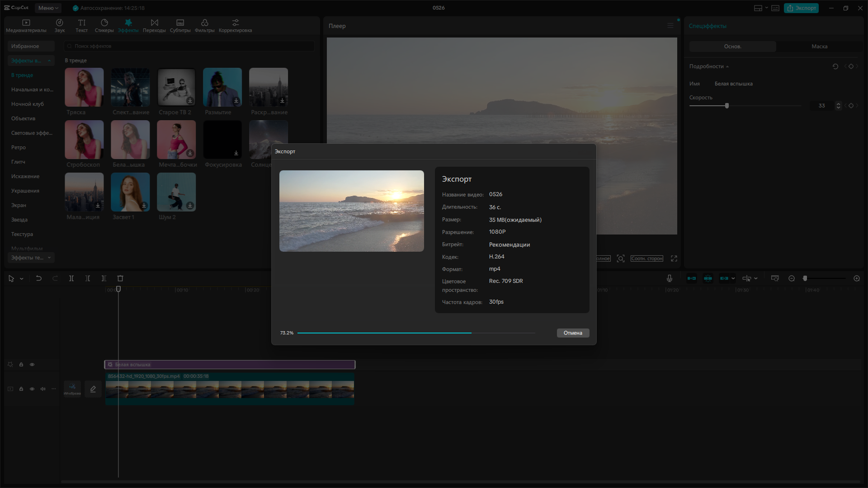Click the three-dots more options on video track
This screenshot has width=868, height=488.
(x=54, y=389)
